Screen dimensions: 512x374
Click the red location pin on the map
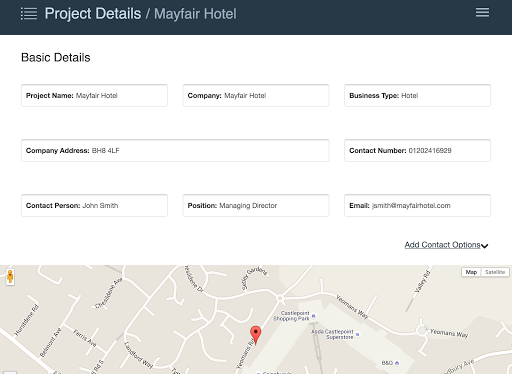[x=256, y=335]
